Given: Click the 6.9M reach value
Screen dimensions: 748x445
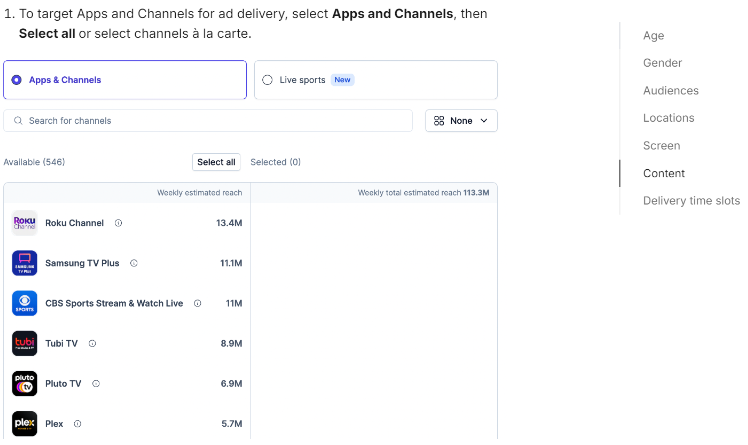Looking at the screenshot, I should pyautogui.click(x=231, y=383).
